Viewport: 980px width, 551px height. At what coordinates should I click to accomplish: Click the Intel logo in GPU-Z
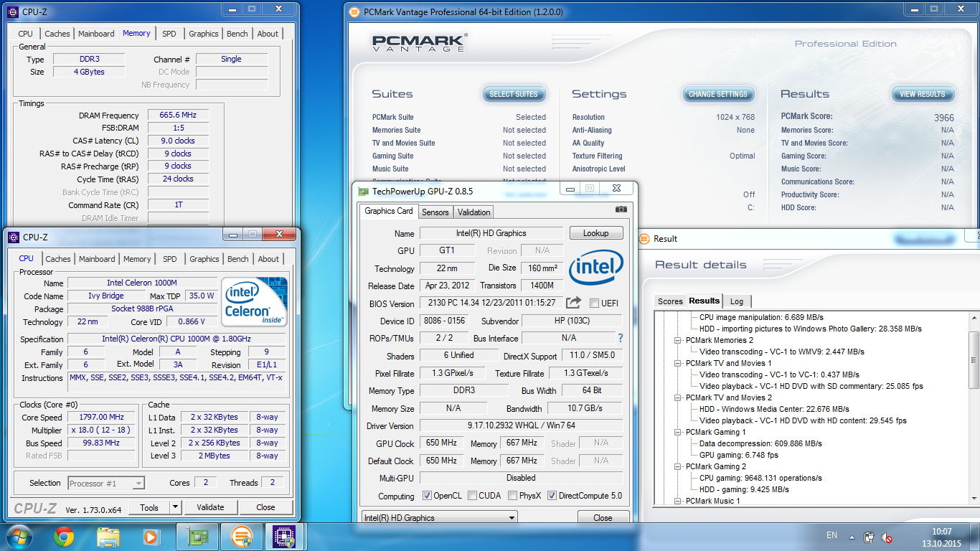pyautogui.click(x=596, y=266)
